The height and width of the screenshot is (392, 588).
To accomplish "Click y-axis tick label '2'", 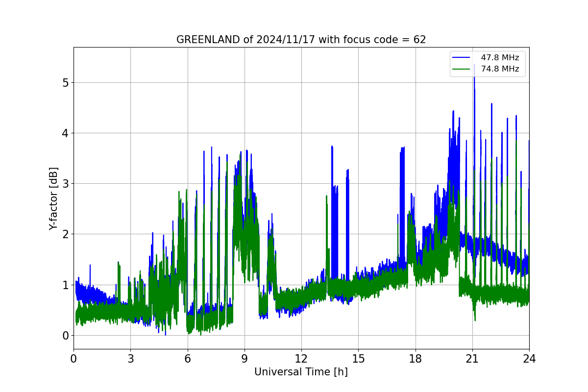I will click(65, 234).
